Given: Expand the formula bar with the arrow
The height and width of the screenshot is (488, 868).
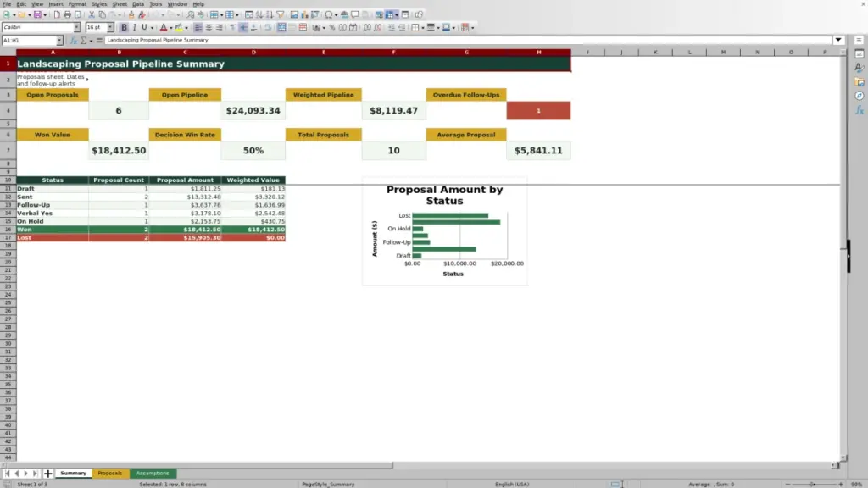Looking at the screenshot, I should (838, 40).
